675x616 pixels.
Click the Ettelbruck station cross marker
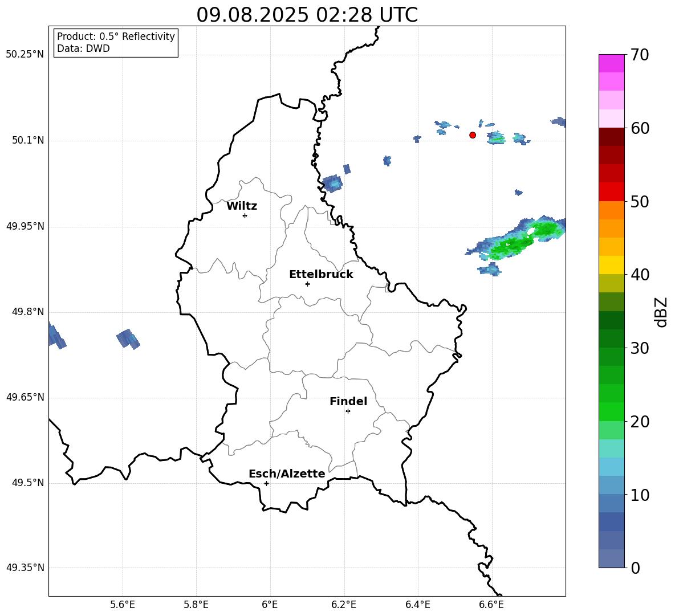click(x=307, y=284)
